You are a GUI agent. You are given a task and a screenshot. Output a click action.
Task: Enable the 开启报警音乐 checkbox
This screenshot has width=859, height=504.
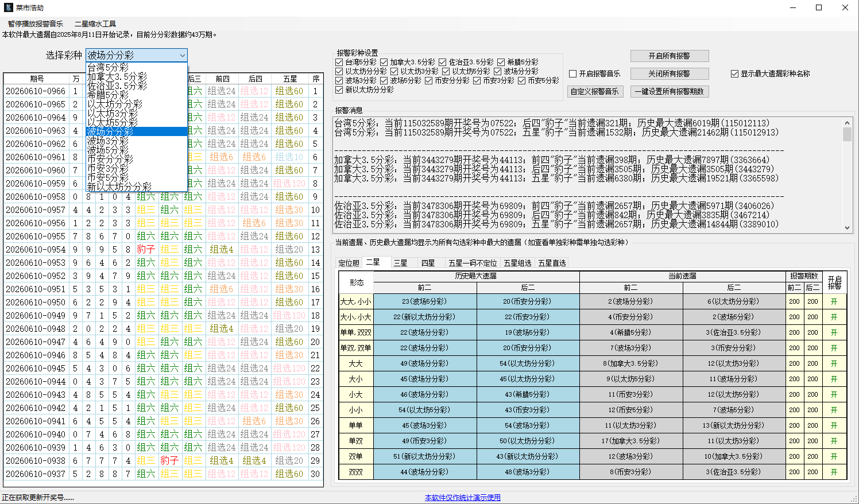[x=573, y=73]
